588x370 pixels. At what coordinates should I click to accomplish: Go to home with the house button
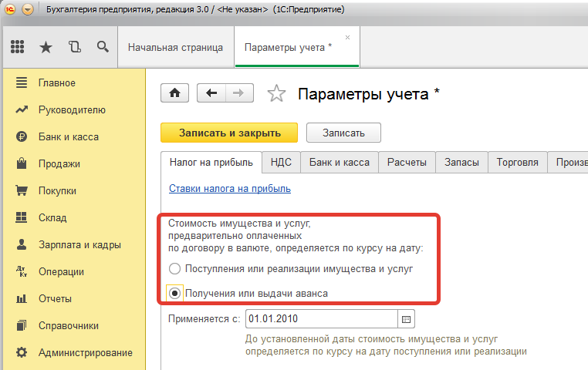174,93
